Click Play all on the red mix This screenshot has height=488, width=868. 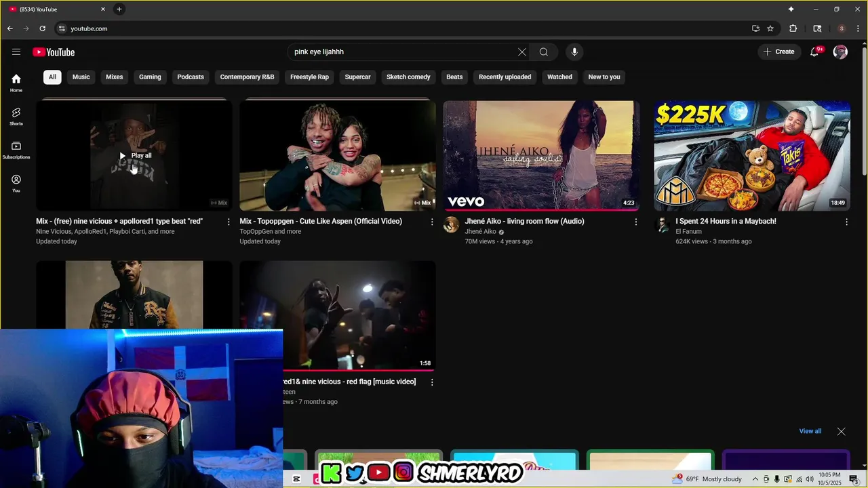135,156
